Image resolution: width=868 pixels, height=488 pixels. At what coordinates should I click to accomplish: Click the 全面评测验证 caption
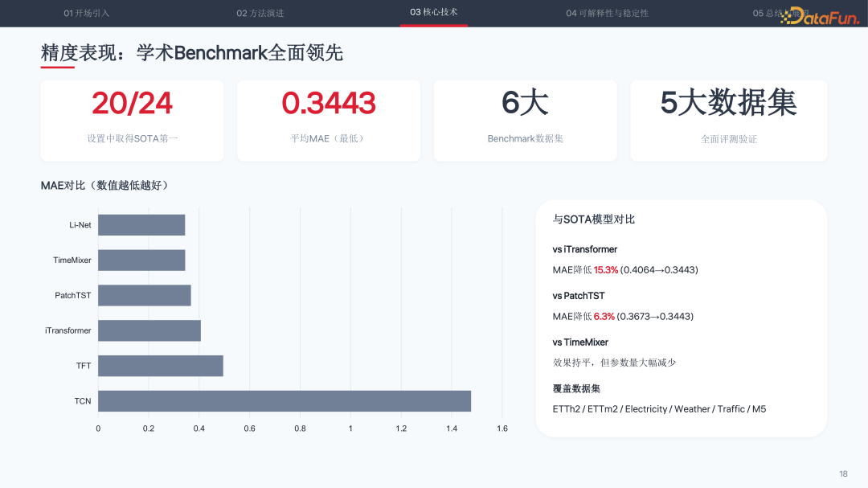point(728,139)
